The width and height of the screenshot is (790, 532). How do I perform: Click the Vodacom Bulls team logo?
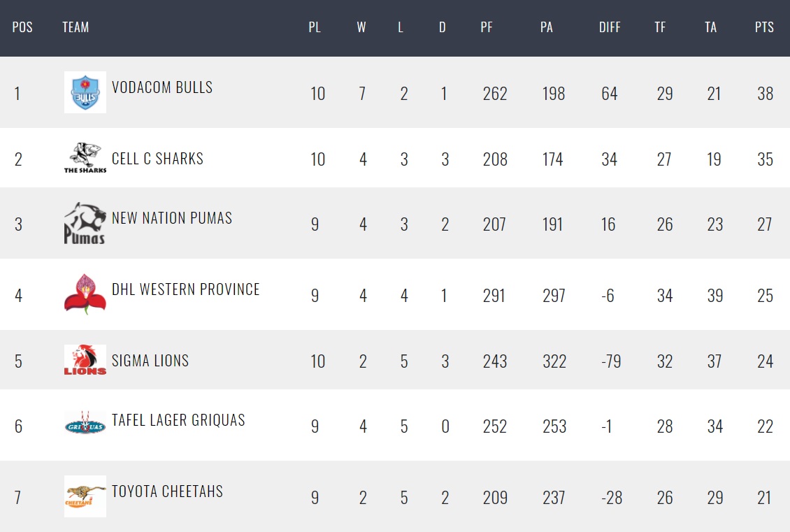85,92
